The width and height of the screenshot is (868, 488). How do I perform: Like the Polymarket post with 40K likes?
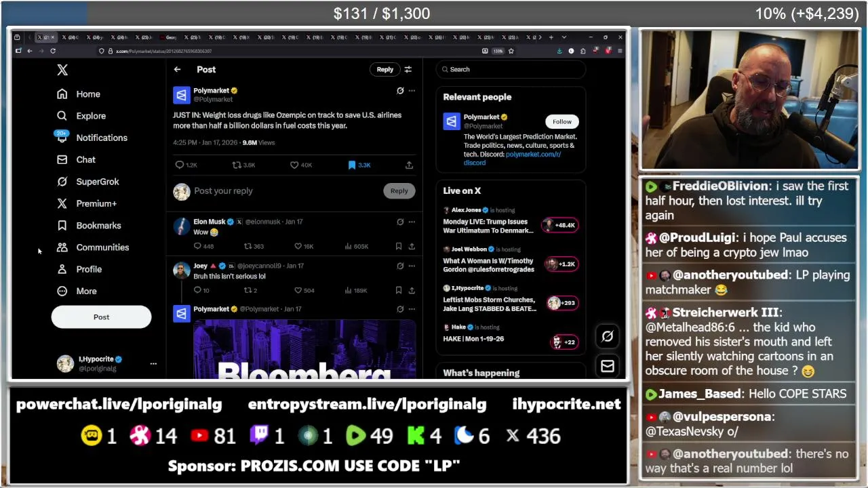click(294, 165)
